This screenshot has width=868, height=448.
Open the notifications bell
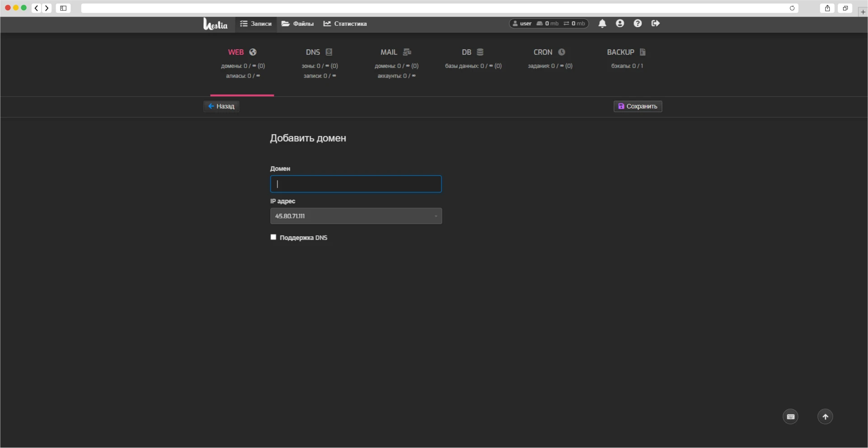point(602,23)
